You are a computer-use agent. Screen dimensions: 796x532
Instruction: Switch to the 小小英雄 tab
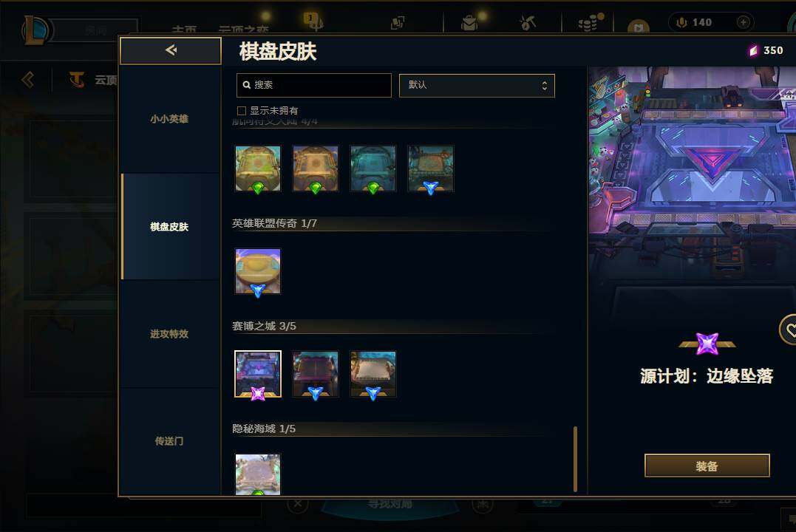click(x=169, y=119)
